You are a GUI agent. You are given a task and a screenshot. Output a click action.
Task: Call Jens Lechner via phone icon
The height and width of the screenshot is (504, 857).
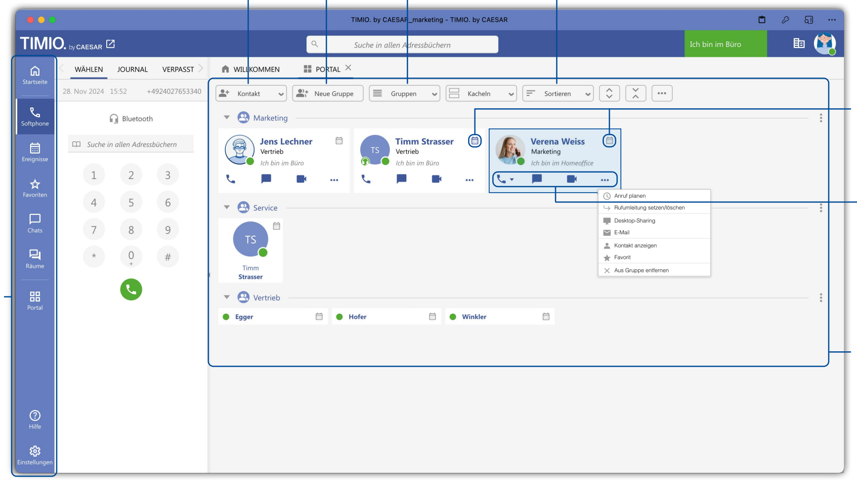coord(231,179)
